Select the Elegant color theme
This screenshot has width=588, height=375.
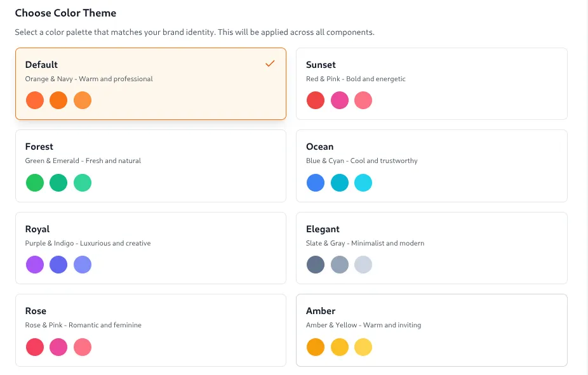tap(431, 248)
